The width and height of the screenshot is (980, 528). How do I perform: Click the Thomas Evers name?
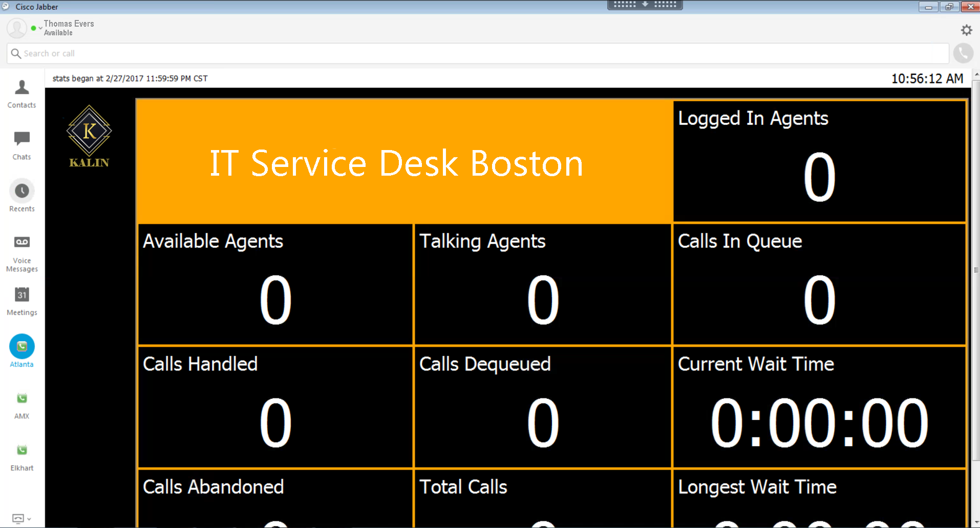pos(69,24)
